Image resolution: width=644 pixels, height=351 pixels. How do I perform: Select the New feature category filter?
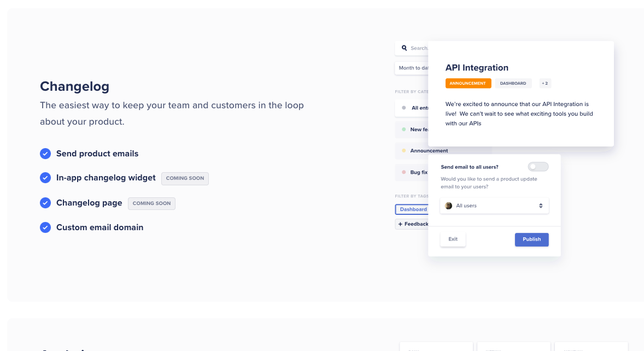point(412,130)
